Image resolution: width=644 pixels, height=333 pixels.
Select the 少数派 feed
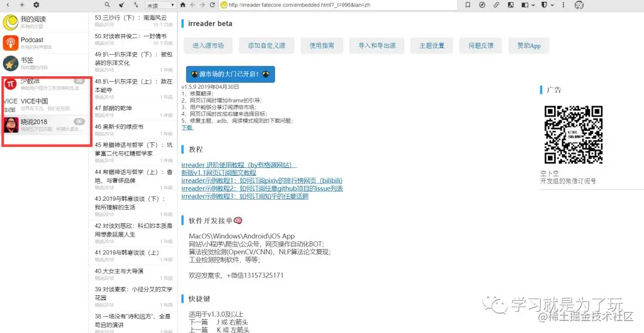(x=44, y=84)
